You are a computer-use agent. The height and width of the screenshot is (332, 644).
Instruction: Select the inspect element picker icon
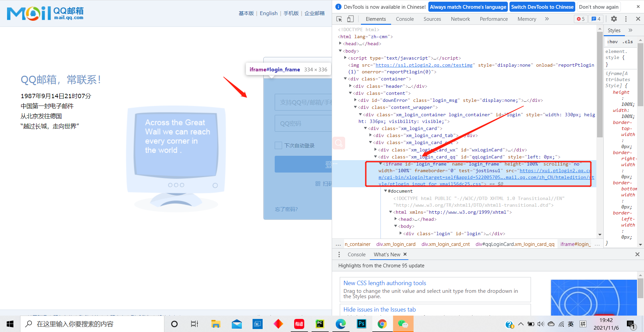tap(339, 19)
